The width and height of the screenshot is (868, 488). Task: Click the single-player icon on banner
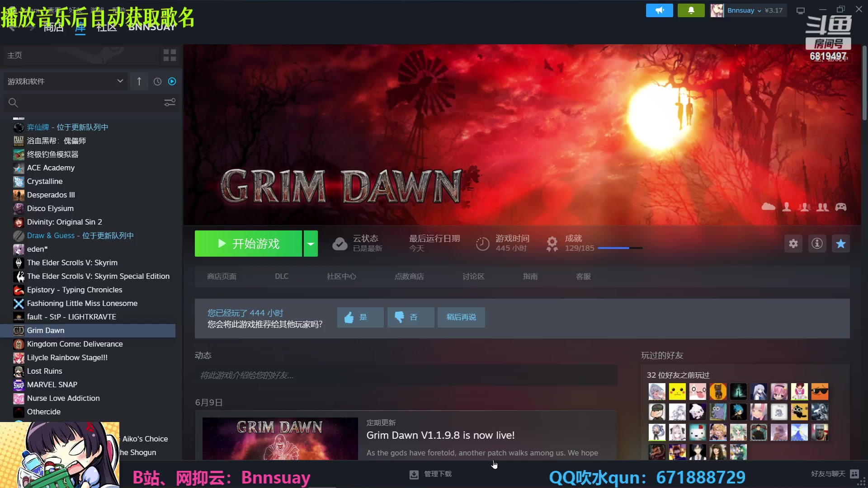(x=787, y=207)
